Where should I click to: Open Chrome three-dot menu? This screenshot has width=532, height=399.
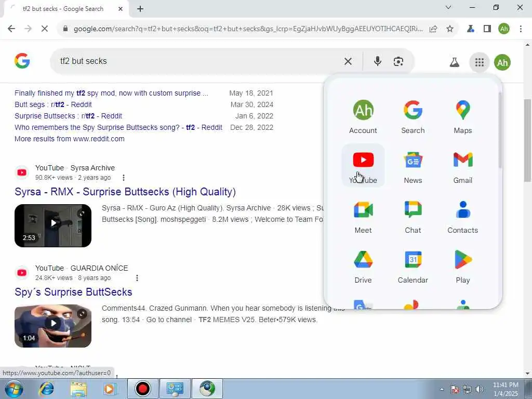(521, 29)
